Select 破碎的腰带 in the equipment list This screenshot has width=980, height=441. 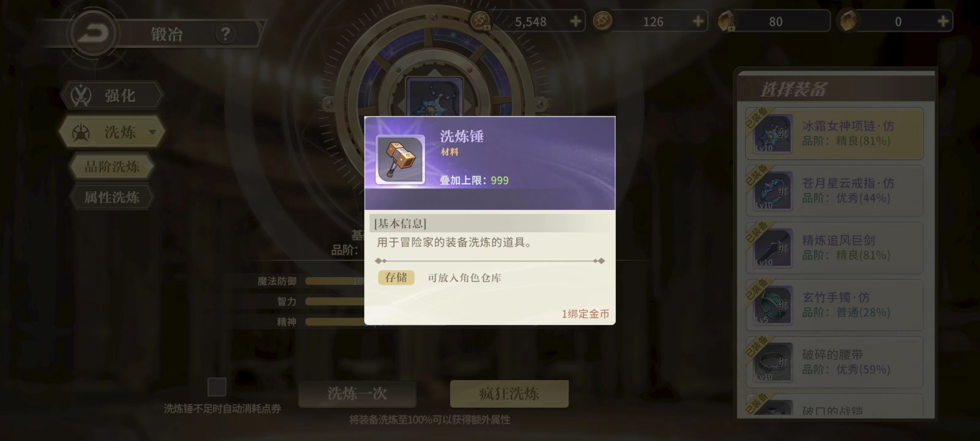834,362
